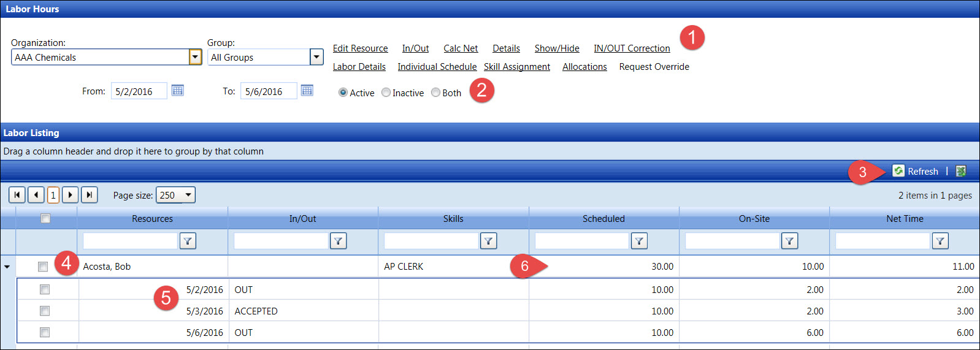Image resolution: width=980 pixels, height=350 pixels.
Task: Collapse the Acosta, Bob row details
Action: pos(7,267)
